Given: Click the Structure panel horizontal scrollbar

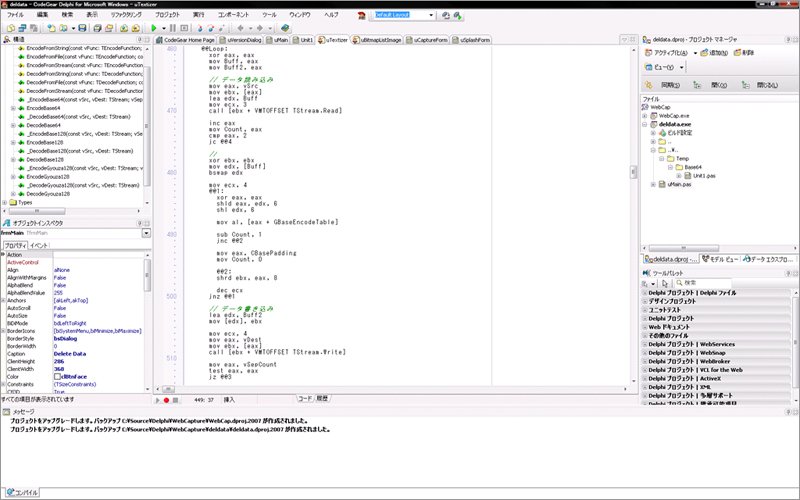Looking at the screenshot, I should pos(71,211).
